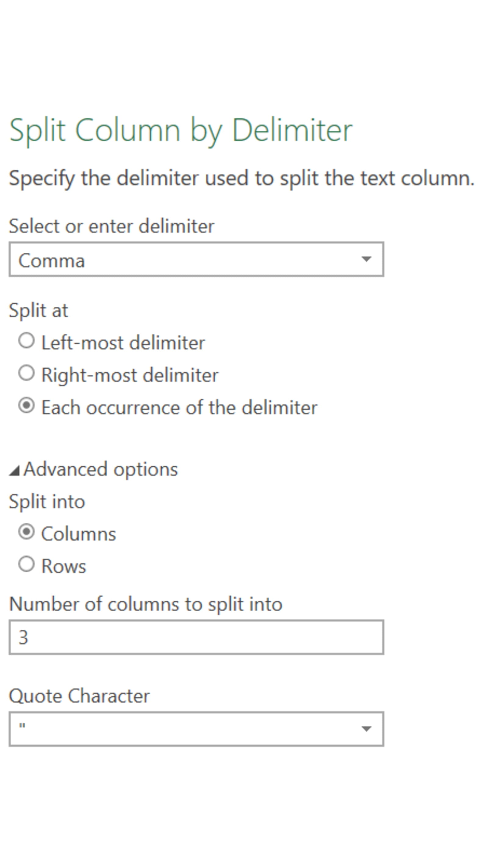The height and width of the screenshot is (868, 488).
Task: Click the Number of columns to split into label
Action: [x=145, y=604]
